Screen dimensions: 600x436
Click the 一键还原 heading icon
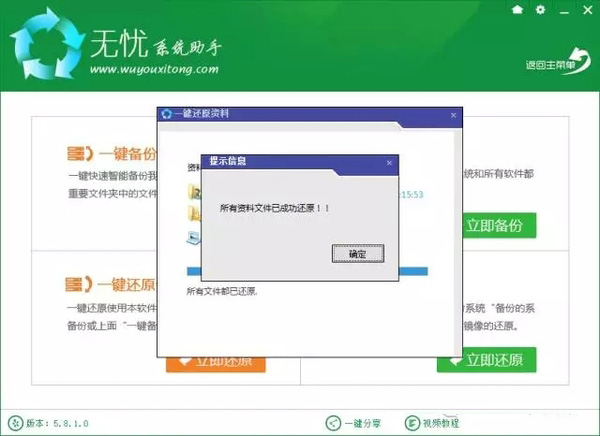[x=78, y=284]
